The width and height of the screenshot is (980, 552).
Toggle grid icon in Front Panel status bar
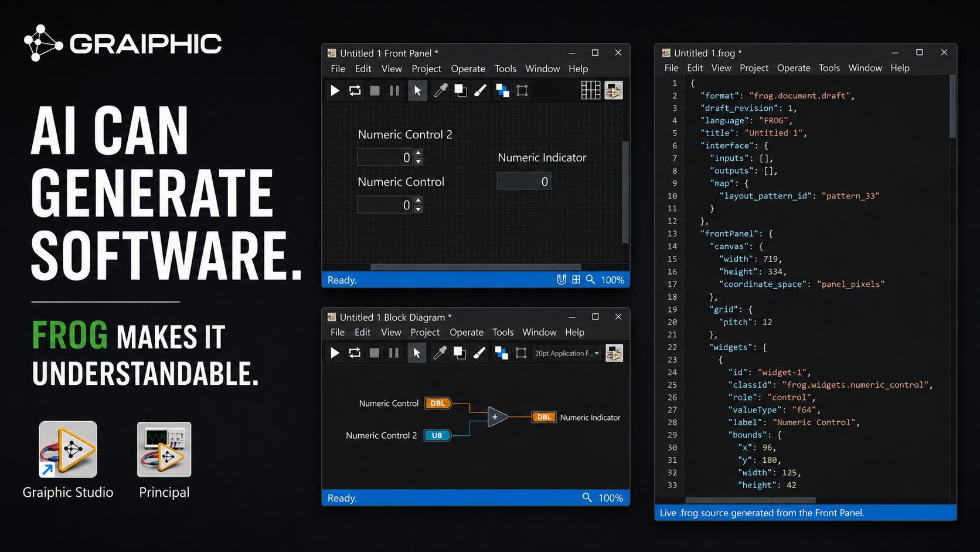576,280
